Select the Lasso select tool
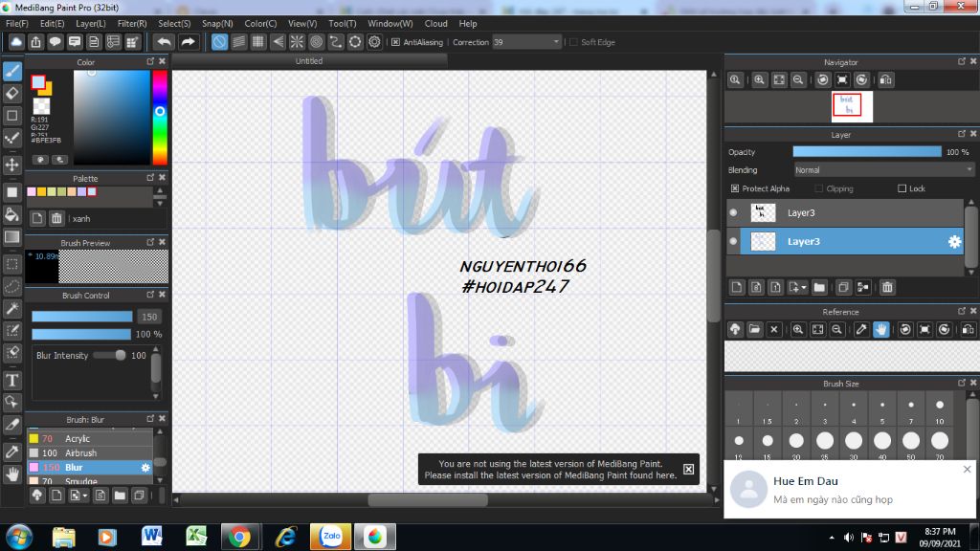 pyautogui.click(x=11, y=286)
